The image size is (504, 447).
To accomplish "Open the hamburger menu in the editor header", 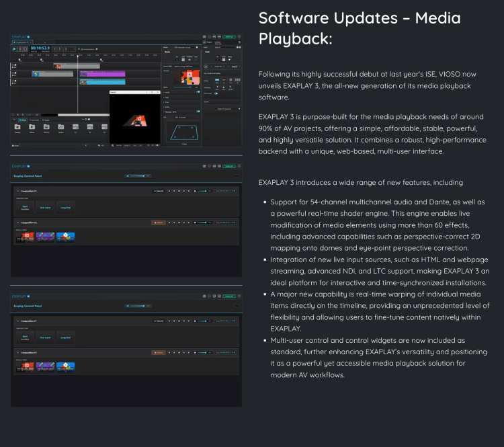I will pyautogui.click(x=239, y=36).
